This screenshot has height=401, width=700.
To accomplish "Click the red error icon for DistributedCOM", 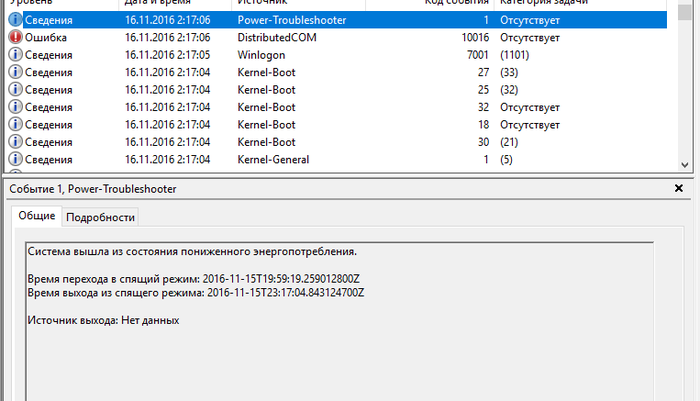I will pos(15,37).
